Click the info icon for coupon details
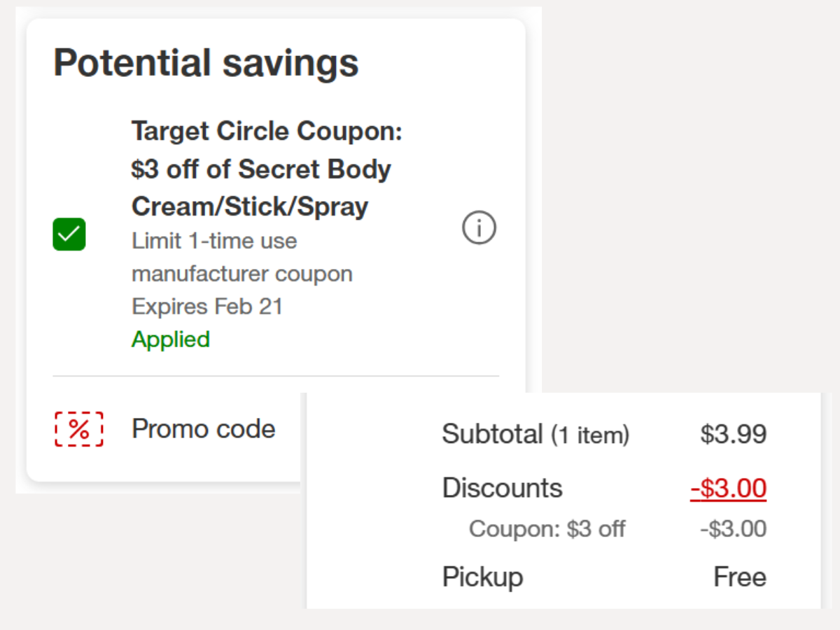This screenshot has height=630, width=840. pyautogui.click(x=479, y=227)
